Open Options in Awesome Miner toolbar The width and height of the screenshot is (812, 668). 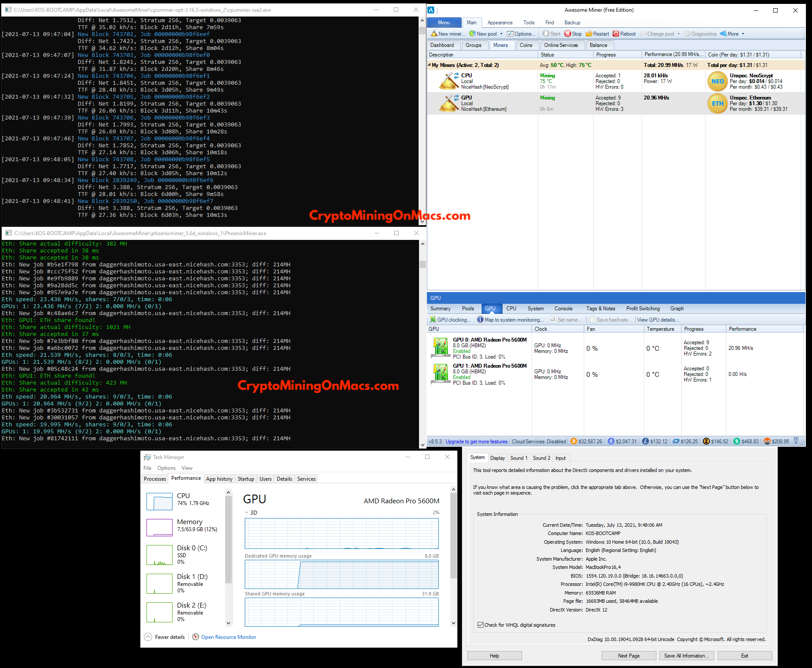522,34
